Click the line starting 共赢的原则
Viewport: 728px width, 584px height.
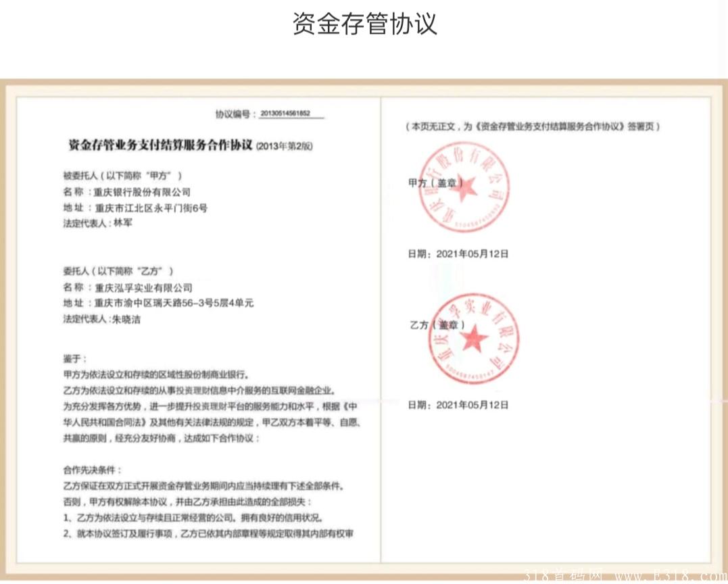(161, 438)
